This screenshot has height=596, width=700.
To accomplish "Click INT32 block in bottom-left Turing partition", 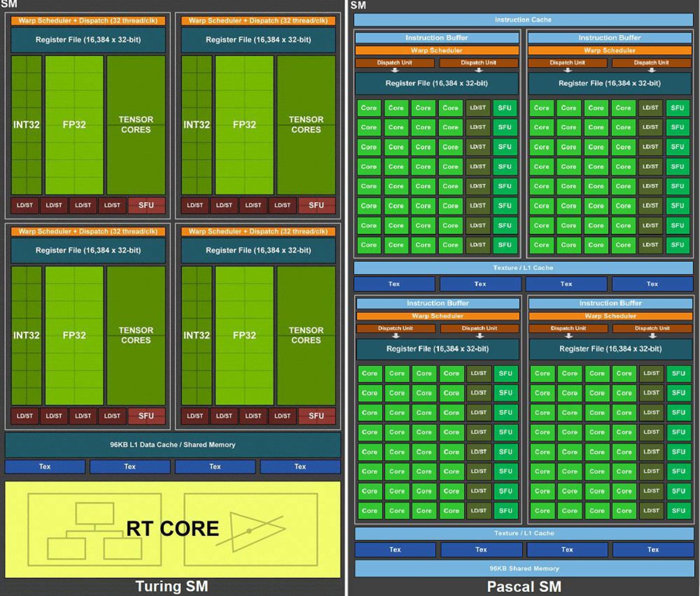I will pyautogui.click(x=26, y=336).
